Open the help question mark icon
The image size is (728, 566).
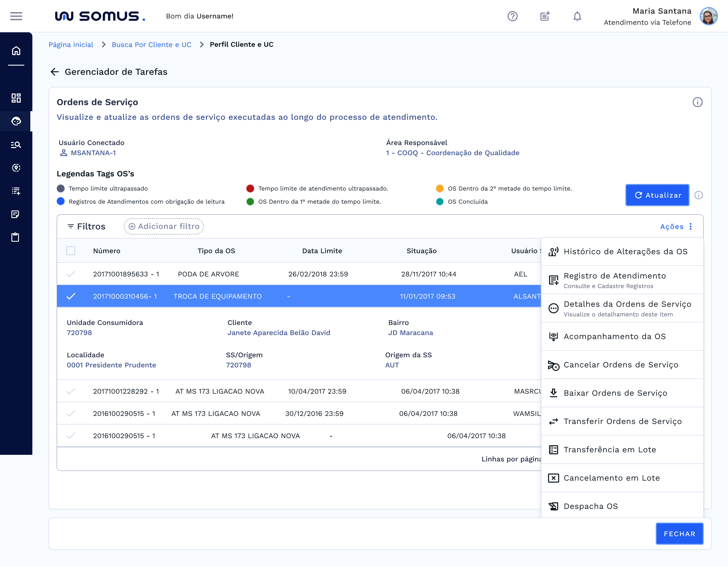[x=512, y=16]
